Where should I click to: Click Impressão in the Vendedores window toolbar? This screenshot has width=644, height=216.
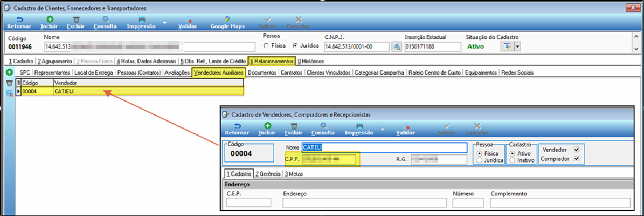click(359, 129)
